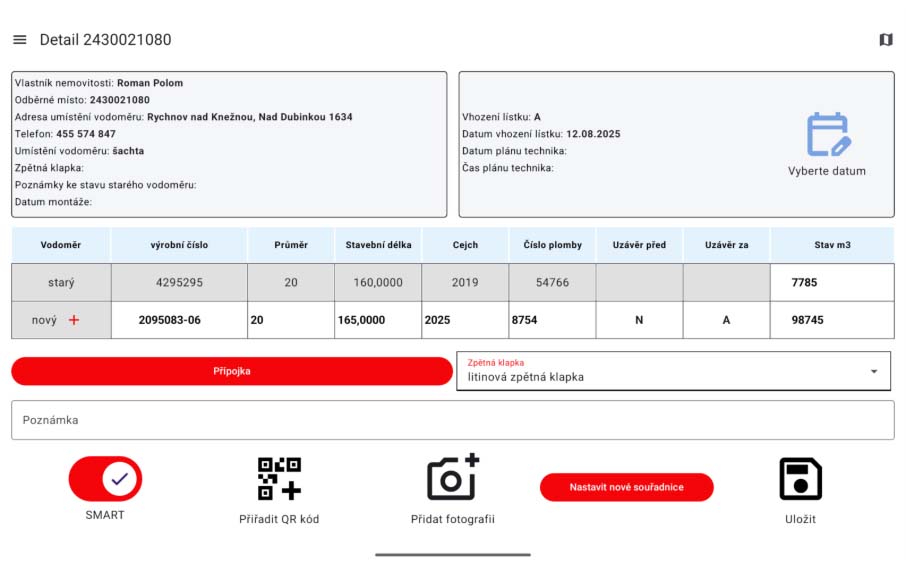
Task: Click the Vyberte datum label
Action: (826, 171)
